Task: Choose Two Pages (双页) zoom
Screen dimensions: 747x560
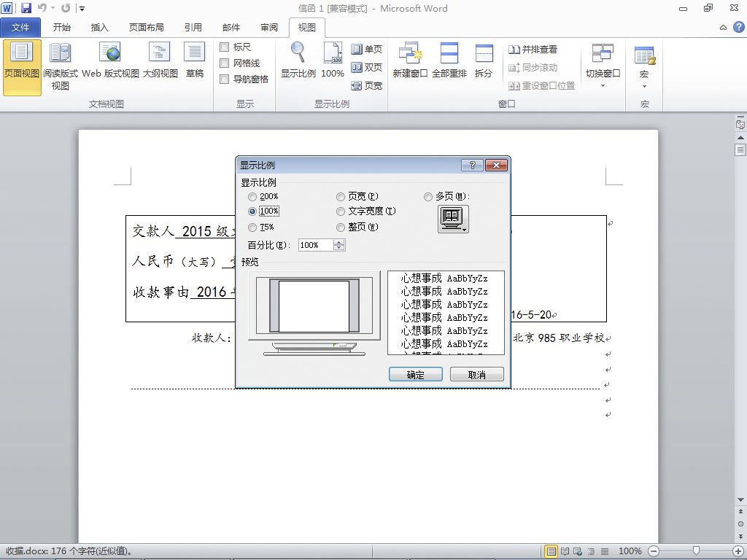Action: 366,68
